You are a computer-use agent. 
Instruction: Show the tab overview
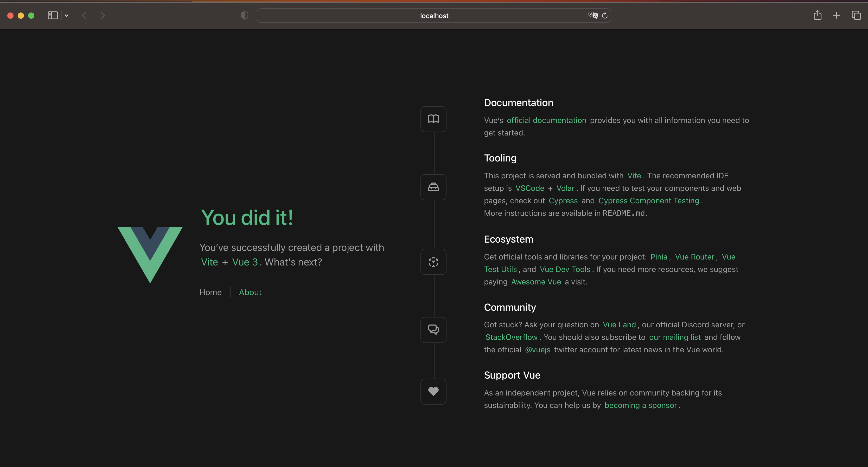click(856, 16)
